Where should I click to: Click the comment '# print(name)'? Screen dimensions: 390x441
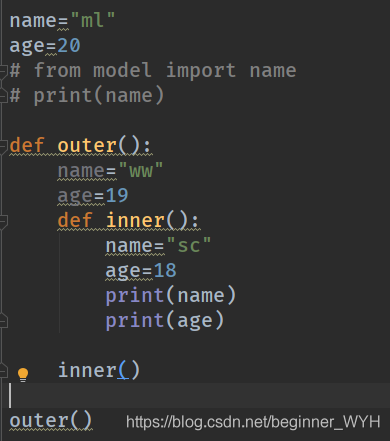[x=87, y=96]
